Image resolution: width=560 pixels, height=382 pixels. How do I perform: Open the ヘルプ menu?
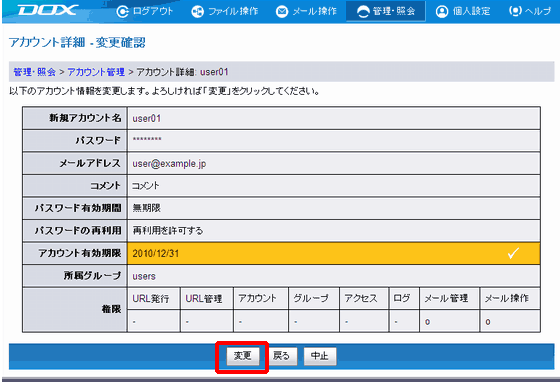coord(530,11)
